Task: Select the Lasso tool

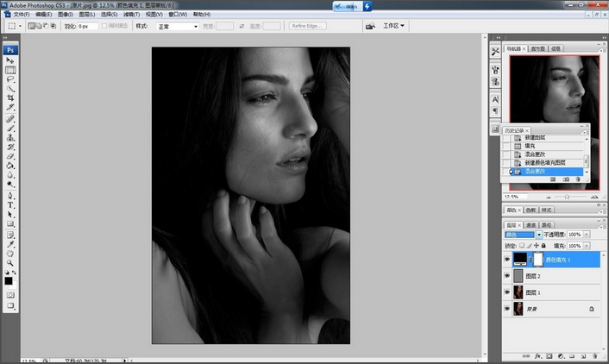Action: [x=10, y=79]
